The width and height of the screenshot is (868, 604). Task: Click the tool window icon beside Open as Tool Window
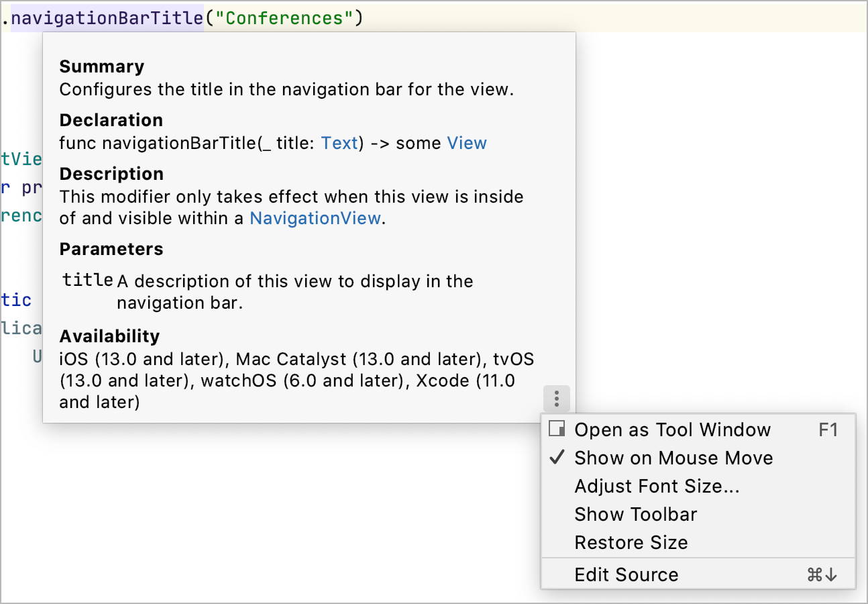pyautogui.click(x=557, y=429)
